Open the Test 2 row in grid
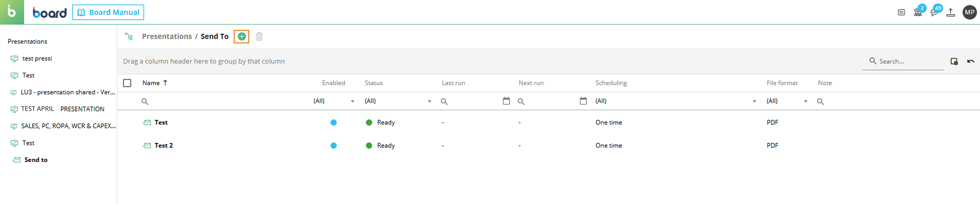 (164, 145)
